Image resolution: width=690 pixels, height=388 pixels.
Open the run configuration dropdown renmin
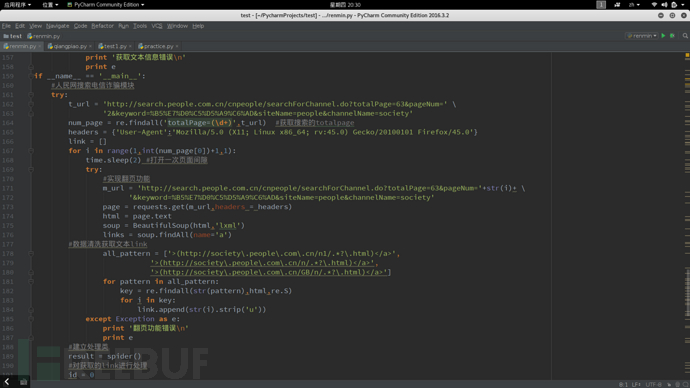click(642, 36)
